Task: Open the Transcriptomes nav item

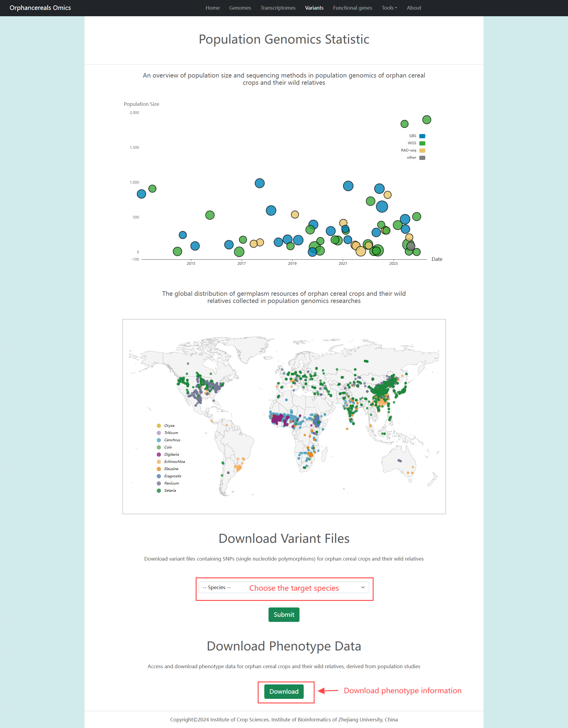Action: [x=278, y=8]
